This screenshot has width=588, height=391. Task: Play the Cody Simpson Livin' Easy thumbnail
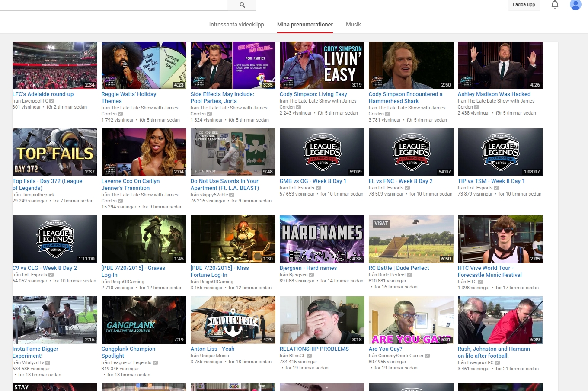tap(322, 65)
